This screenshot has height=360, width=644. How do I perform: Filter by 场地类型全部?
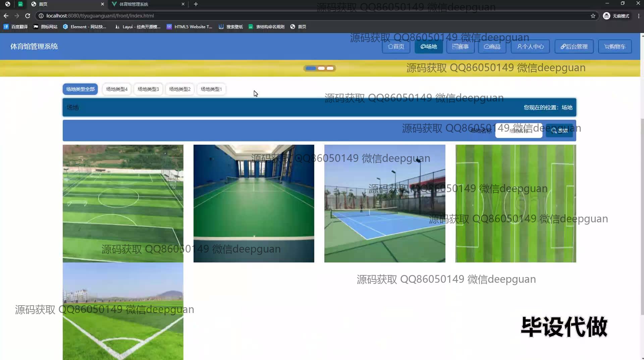[80, 89]
